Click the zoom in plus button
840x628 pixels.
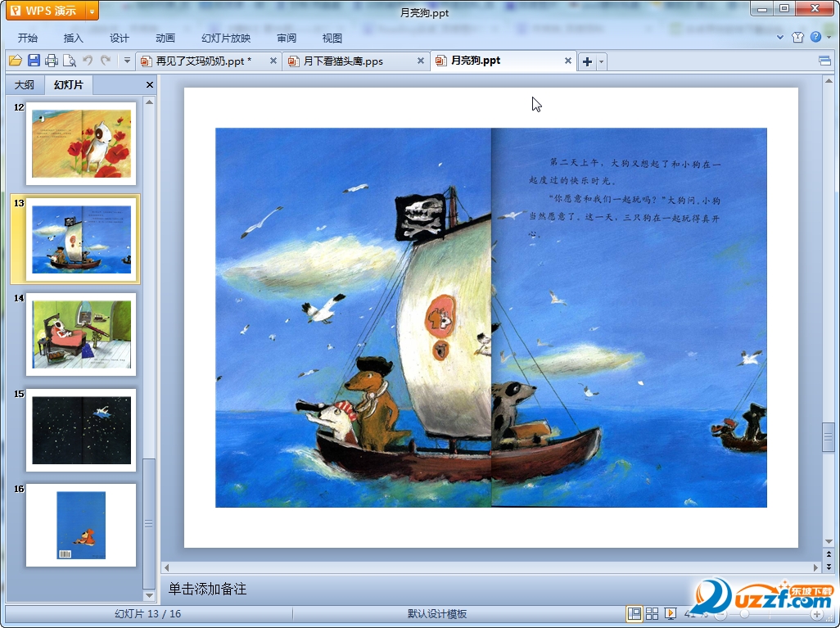[816, 614]
